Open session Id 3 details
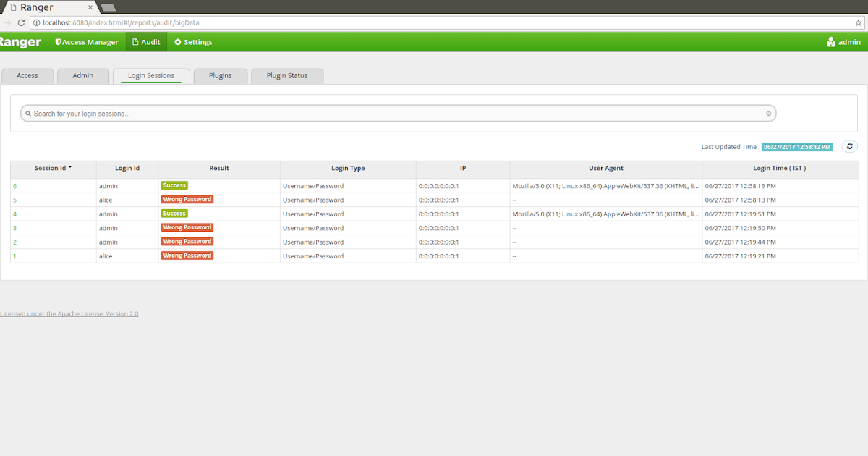This screenshot has width=868, height=456. 14,228
